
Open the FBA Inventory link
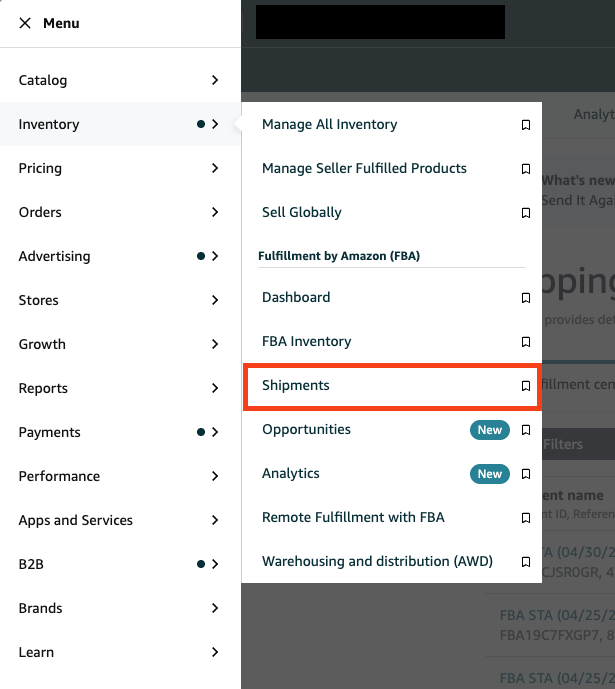(307, 341)
